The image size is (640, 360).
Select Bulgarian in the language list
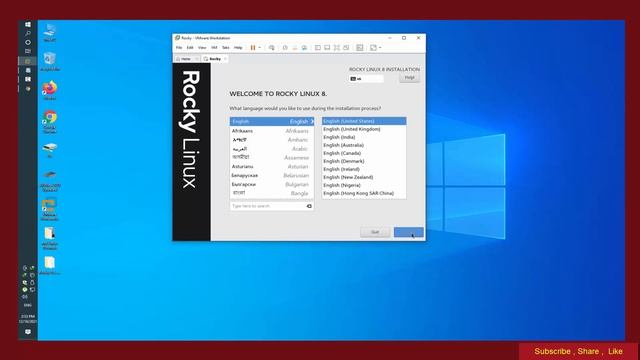click(272, 184)
